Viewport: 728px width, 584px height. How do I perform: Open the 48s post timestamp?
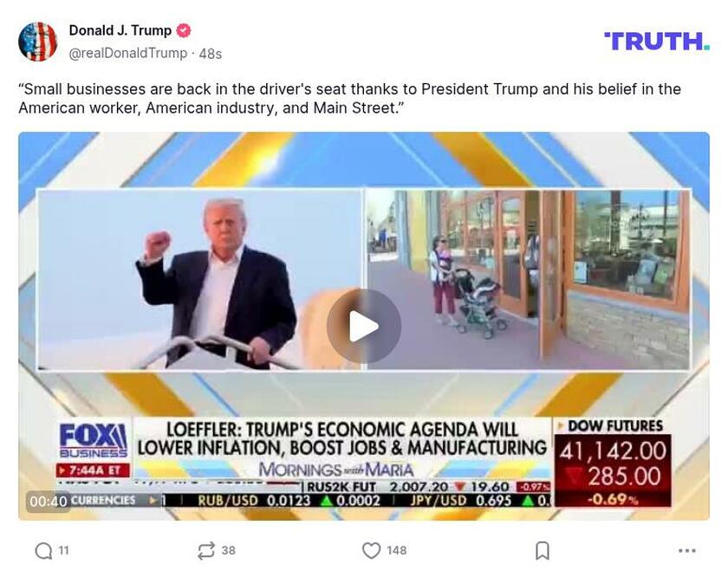coord(211,54)
